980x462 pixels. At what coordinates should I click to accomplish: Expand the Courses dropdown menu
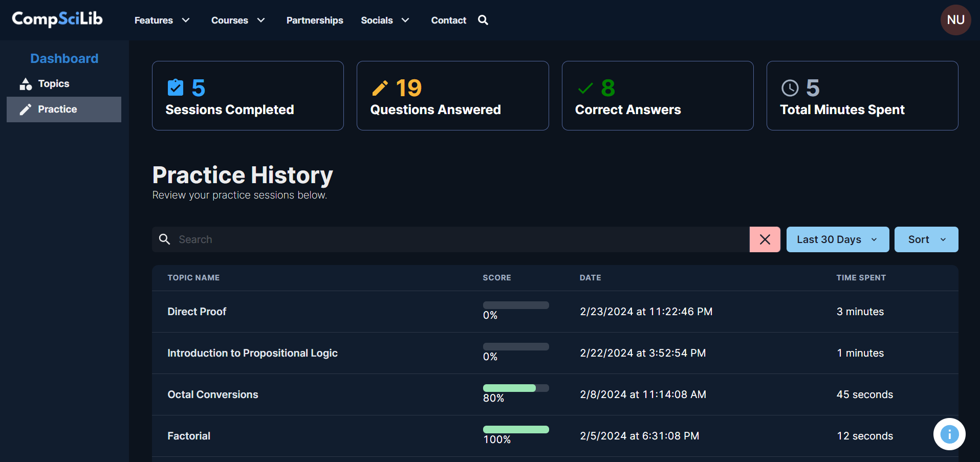tap(238, 20)
